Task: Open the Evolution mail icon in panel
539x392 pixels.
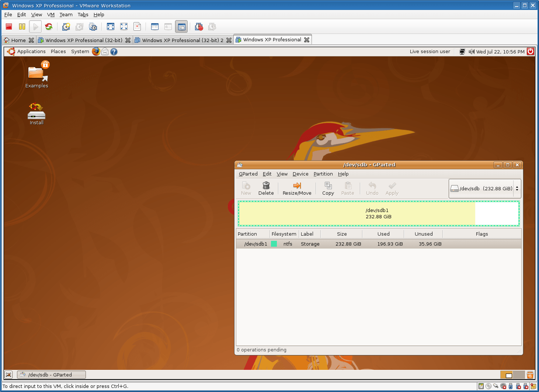Action: click(105, 52)
